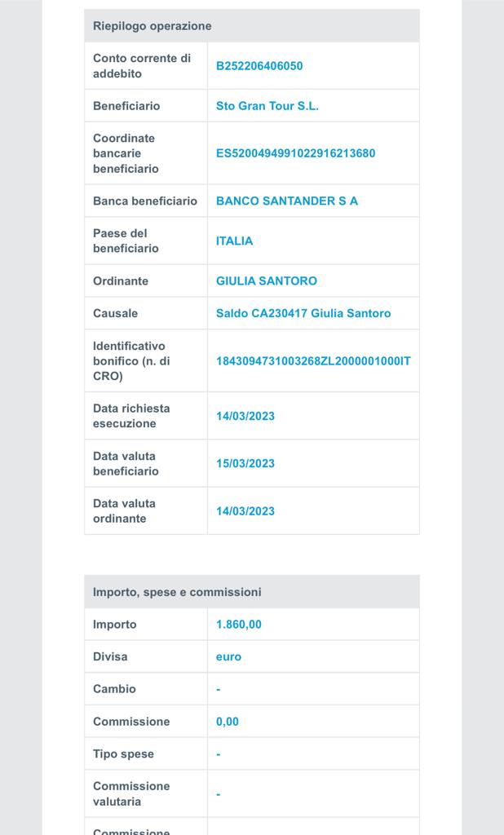Click BANCO SANTANDER S A value
This screenshot has height=835, width=504.
[x=286, y=201]
